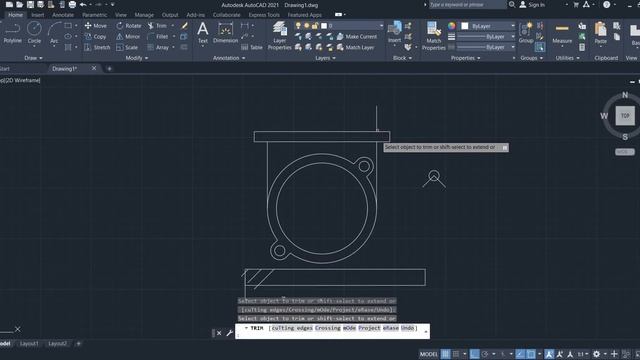Screen dimensions: 640x360
Task: Activate the Move tool
Action: pos(96,26)
